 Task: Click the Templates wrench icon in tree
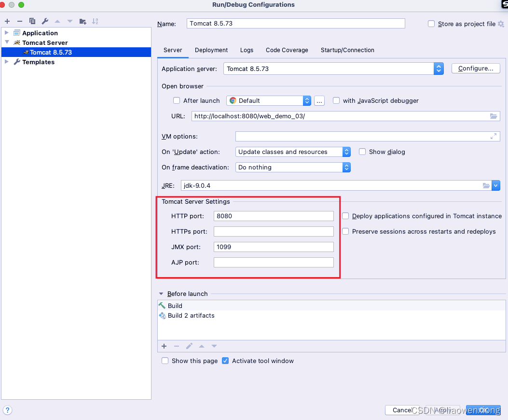(17, 62)
